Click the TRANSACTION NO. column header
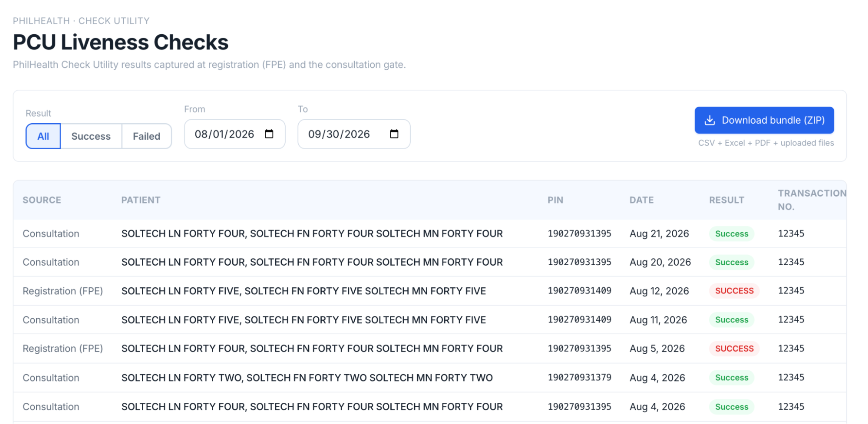Screen dimensions: 868x424 [812, 200]
